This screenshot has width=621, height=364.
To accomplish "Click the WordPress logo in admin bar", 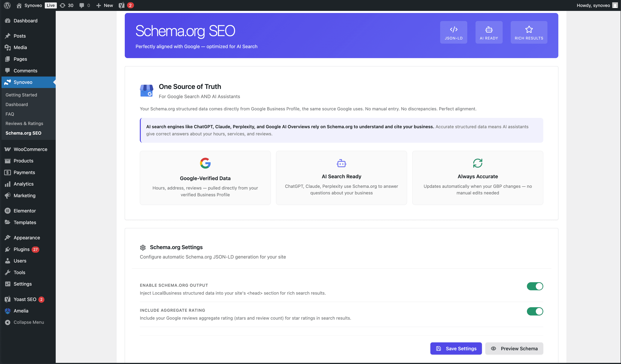I will pyautogui.click(x=7, y=5).
